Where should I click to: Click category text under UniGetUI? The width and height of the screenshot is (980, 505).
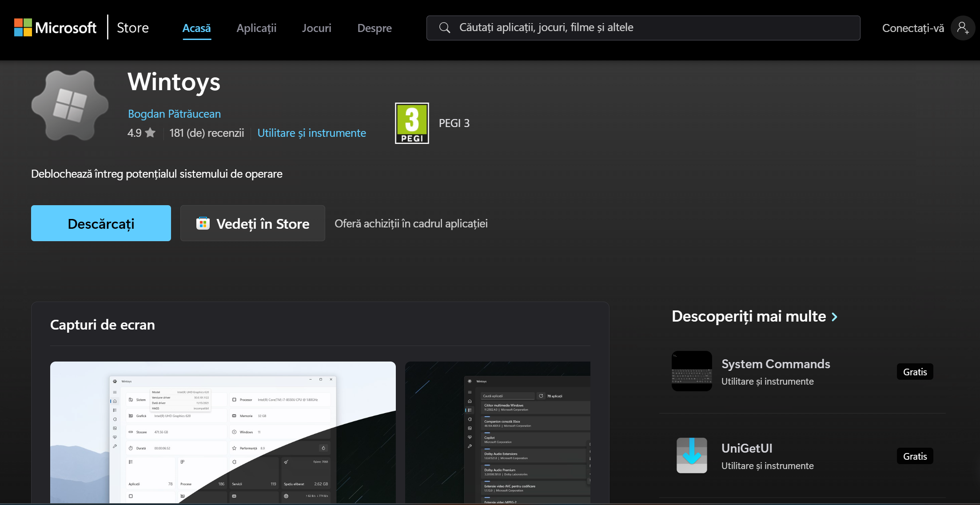pyautogui.click(x=767, y=465)
